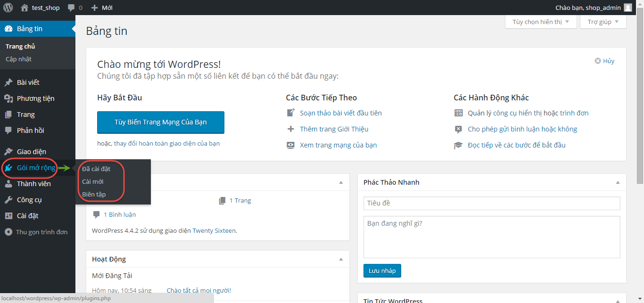The image size is (644, 303).
Task: Go to Trang chủ submenu
Action: pyautogui.click(x=20, y=46)
